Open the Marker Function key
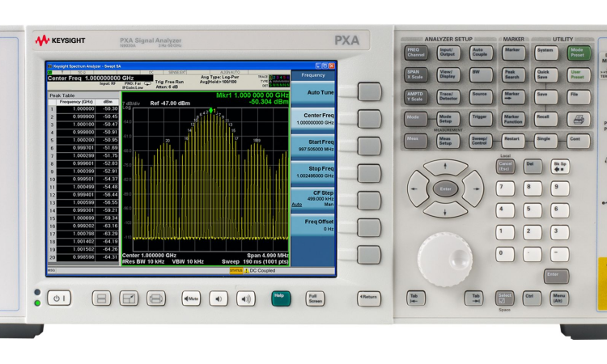 tap(513, 119)
